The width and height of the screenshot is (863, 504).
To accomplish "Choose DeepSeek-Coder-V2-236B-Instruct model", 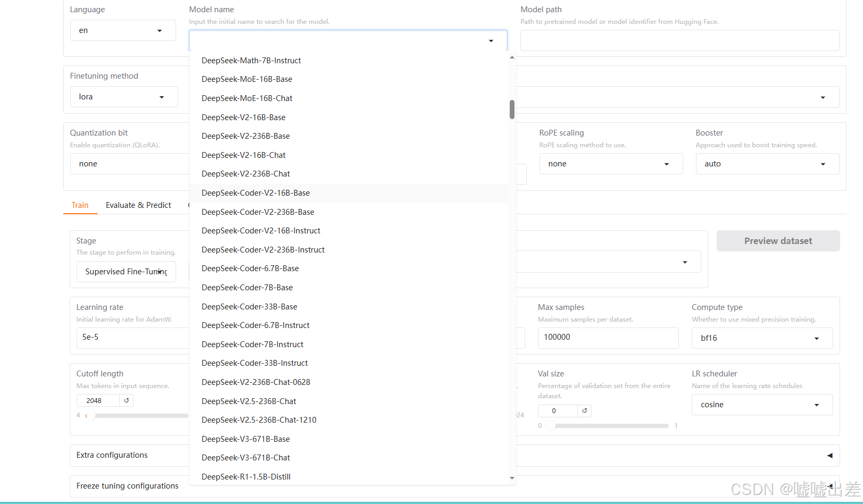I will click(x=348, y=250).
